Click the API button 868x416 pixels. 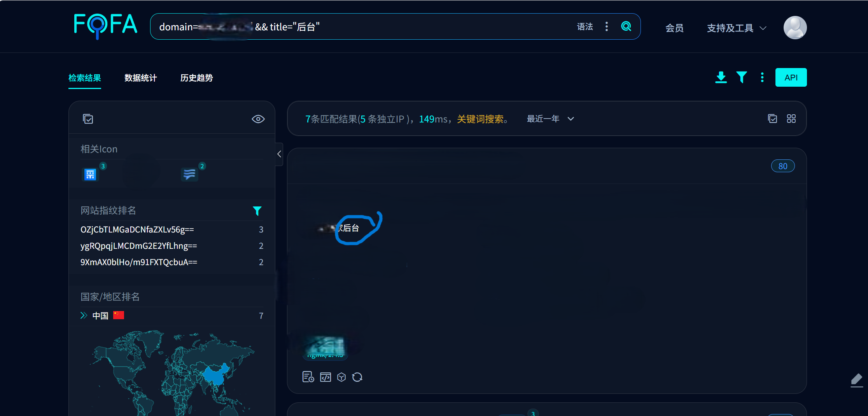pos(791,77)
